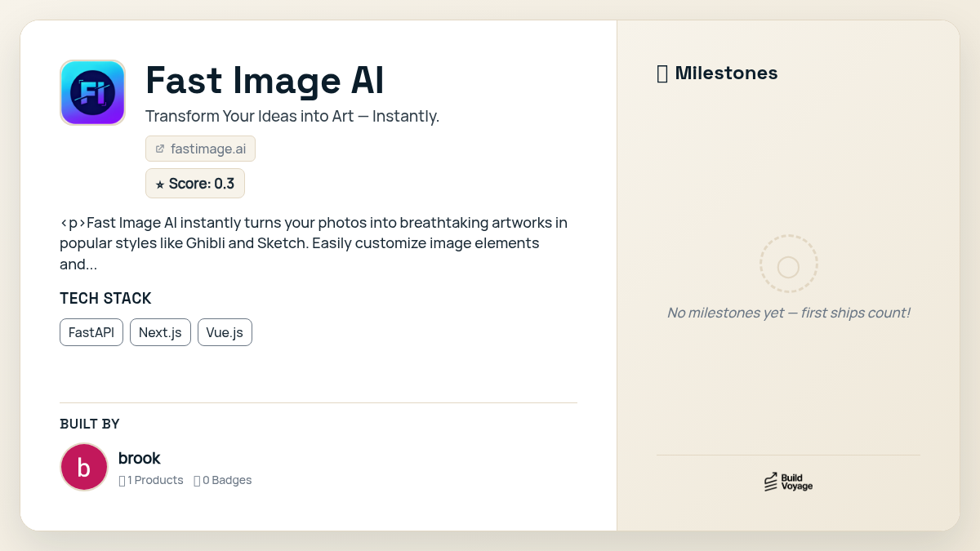The width and height of the screenshot is (980, 551).
Task: Select the FastAPI tech tag
Action: [91, 332]
